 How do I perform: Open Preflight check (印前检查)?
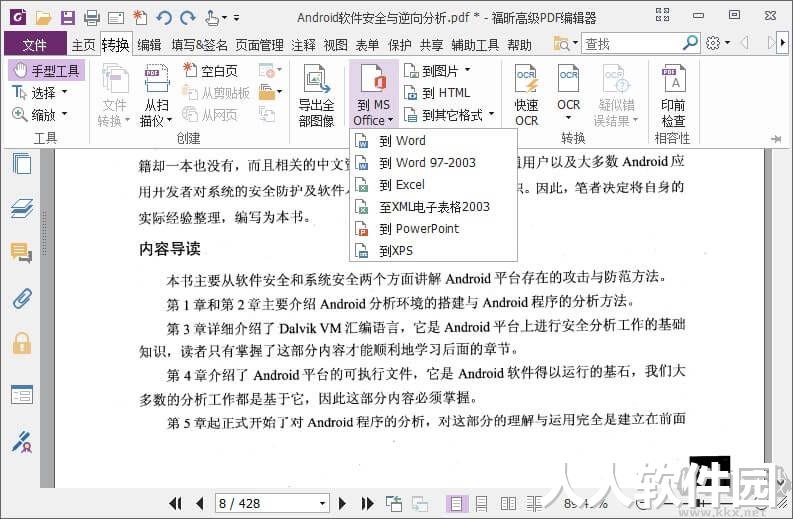(x=673, y=95)
